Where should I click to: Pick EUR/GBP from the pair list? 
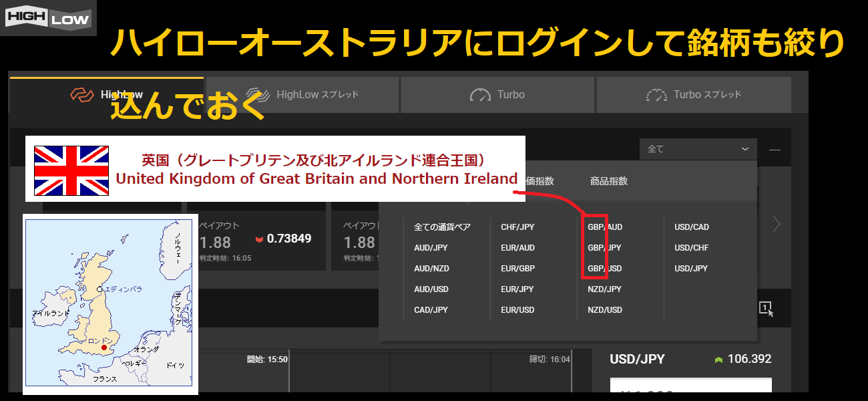click(x=517, y=269)
